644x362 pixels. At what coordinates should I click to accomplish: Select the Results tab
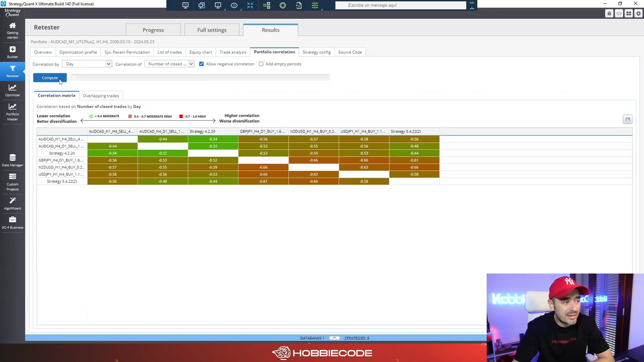tap(270, 30)
